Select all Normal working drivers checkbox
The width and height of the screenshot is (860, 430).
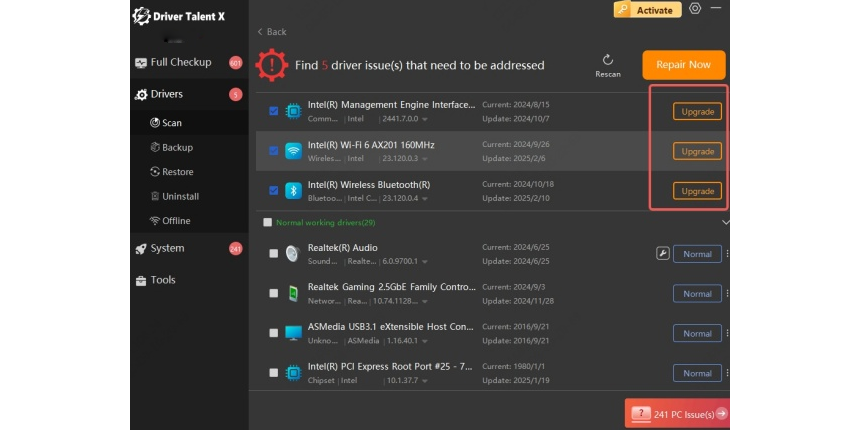click(x=267, y=222)
